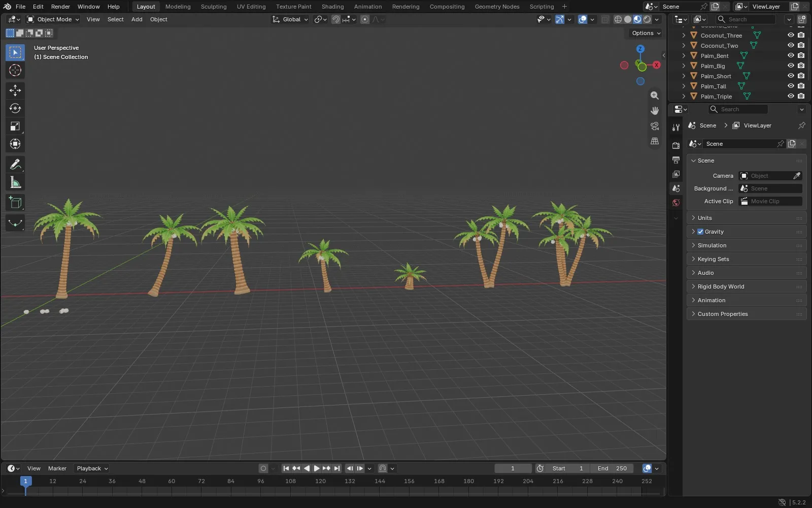Expand the Rigid Body World panel
Viewport: 812px width, 508px height.
pos(747,287)
